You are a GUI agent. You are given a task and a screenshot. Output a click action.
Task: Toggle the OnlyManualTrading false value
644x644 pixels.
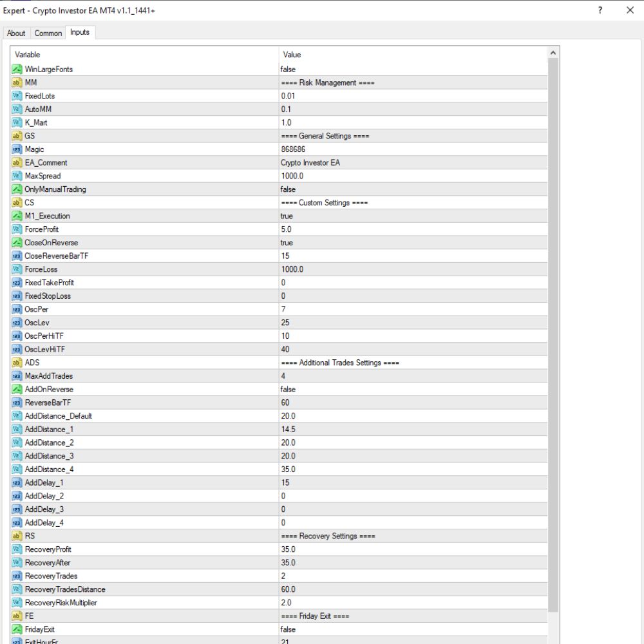pyautogui.click(x=413, y=189)
